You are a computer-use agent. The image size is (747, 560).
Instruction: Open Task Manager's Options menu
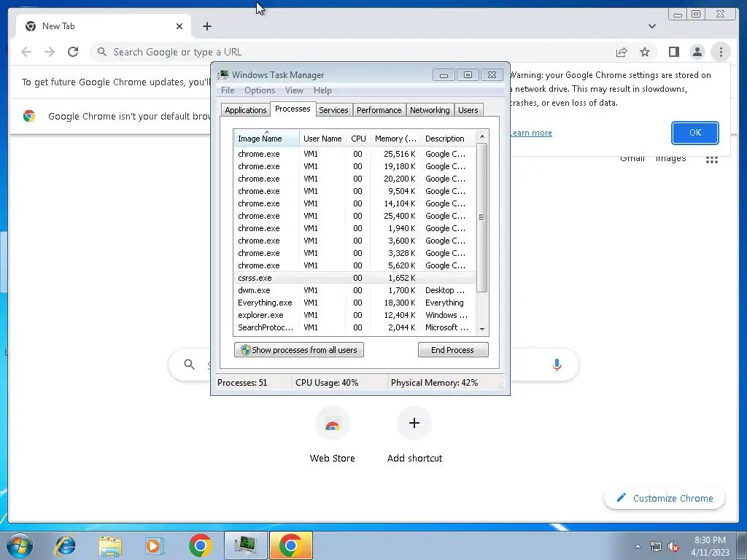click(260, 90)
